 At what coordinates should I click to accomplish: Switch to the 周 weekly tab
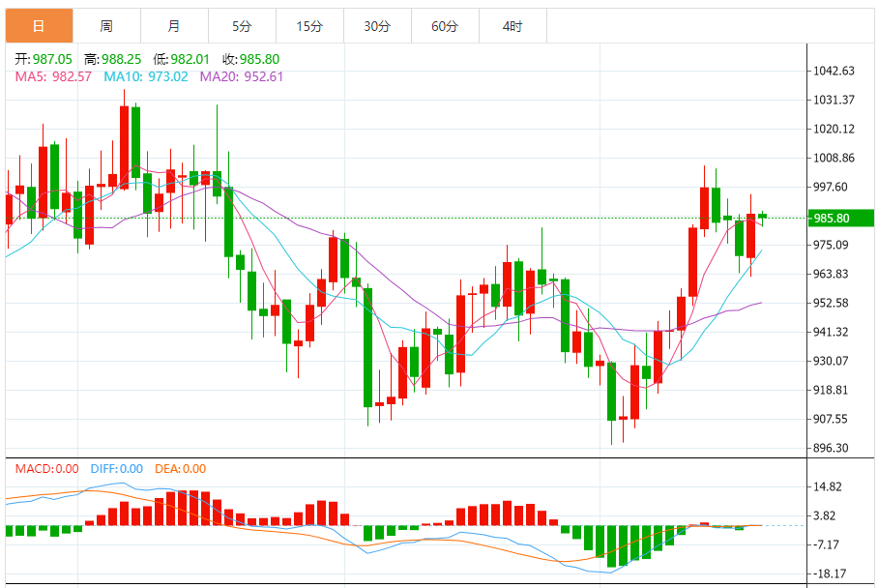click(x=107, y=26)
